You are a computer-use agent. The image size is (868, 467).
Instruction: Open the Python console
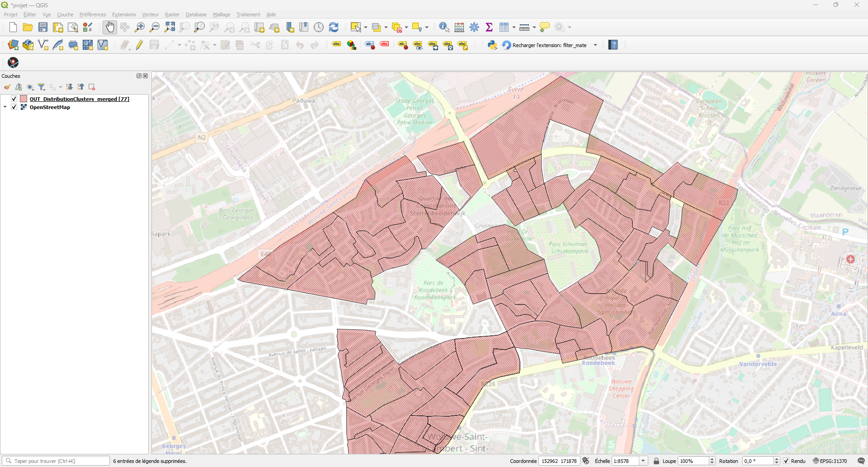pos(492,45)
